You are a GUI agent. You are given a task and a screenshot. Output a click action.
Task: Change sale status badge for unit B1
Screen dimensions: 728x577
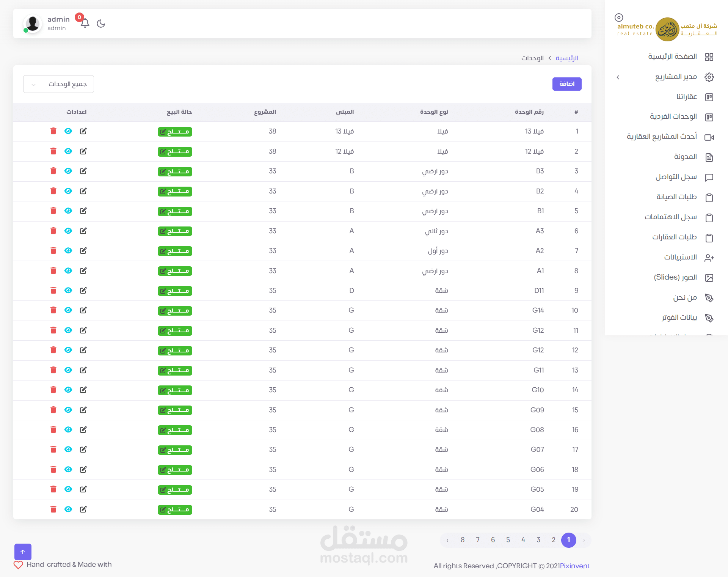tap(175, 211)
